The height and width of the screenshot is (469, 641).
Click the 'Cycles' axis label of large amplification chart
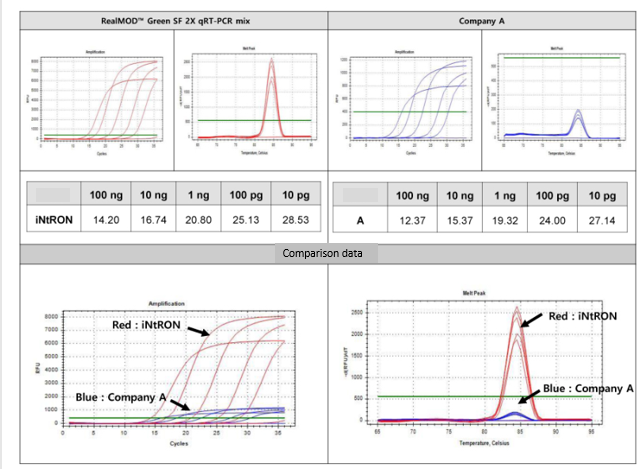pyautogui.click(x=179, y=444)
